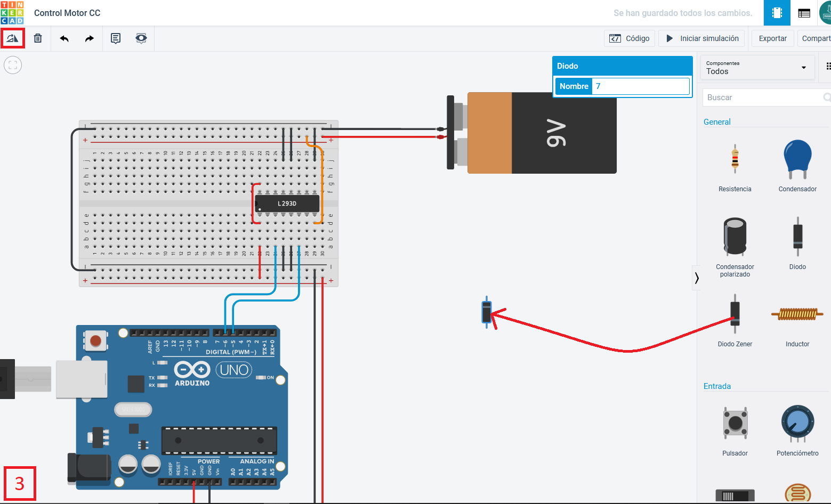Click the Buscar component search field
831x504 pixels.
pos(767,97)
